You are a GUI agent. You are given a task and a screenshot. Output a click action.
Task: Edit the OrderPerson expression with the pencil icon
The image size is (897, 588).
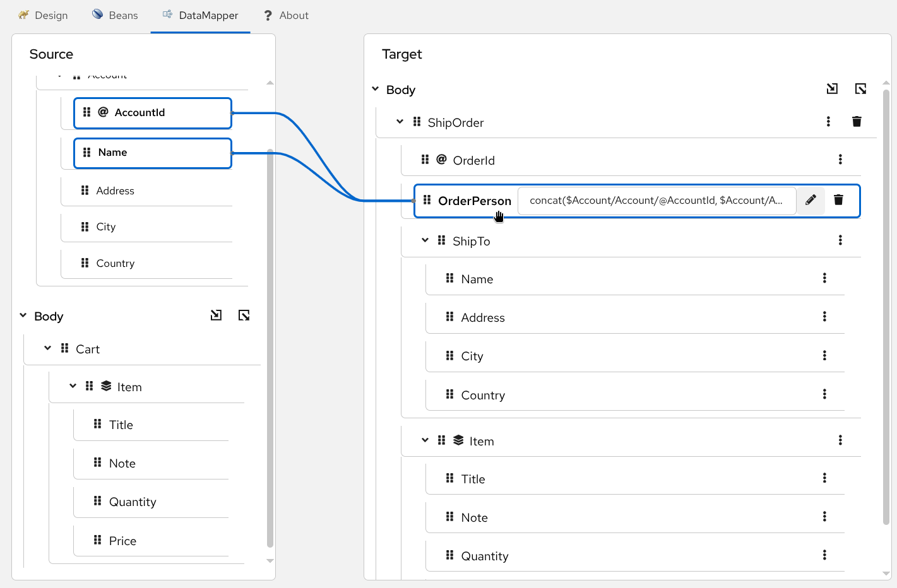pos(811,200)
